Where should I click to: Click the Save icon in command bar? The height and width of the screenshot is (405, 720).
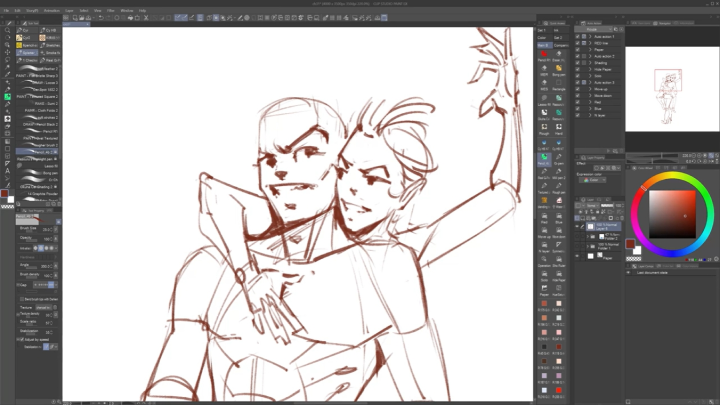point(88,18)
